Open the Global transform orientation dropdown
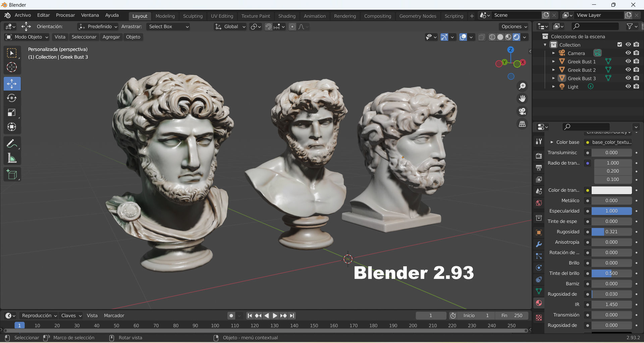This screenshot has width=644, height=343. click(230, 26)
